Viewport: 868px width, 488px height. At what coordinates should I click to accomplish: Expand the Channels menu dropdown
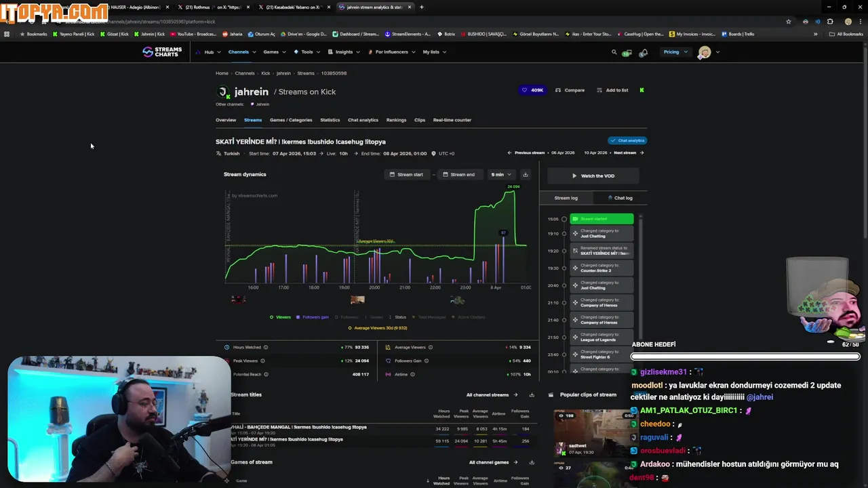point(242,52)
